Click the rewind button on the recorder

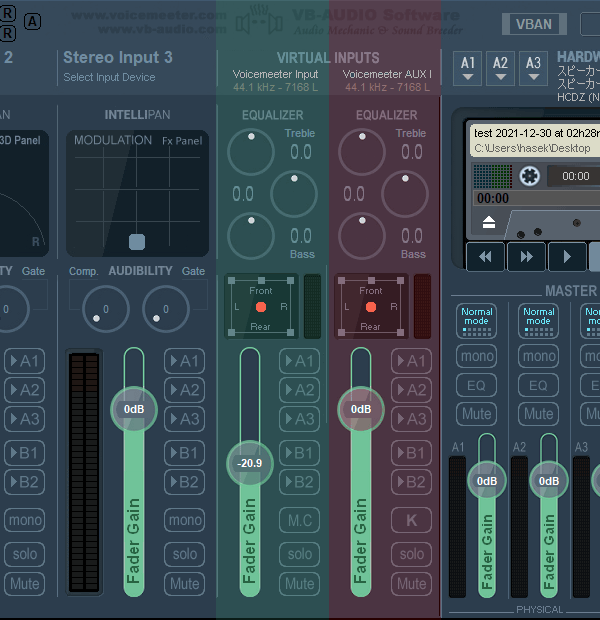485,257
